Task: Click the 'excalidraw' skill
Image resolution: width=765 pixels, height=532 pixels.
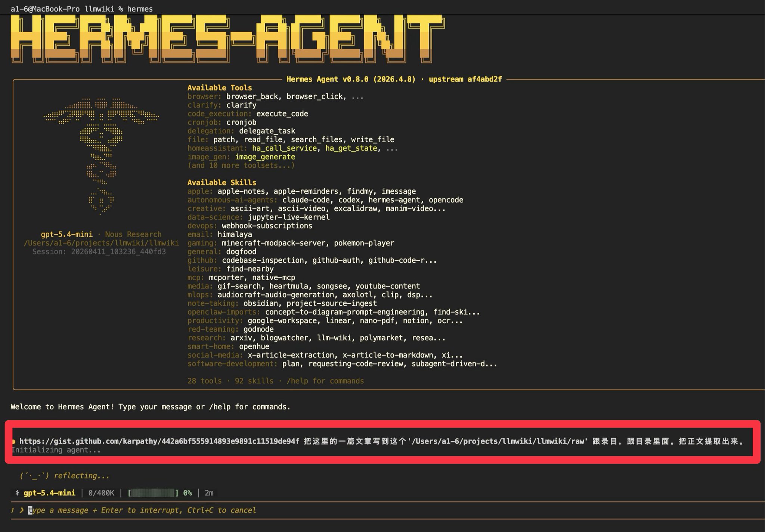Action: pos(356,208)
